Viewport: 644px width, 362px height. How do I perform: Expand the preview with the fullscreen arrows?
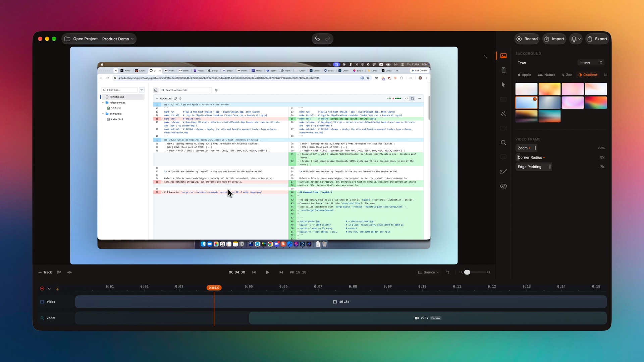[485, 56]
